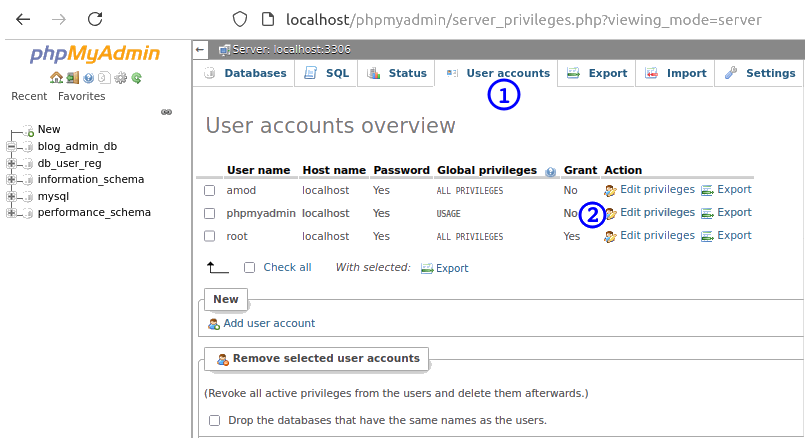Show the Recent tables list

coord(29,97)
